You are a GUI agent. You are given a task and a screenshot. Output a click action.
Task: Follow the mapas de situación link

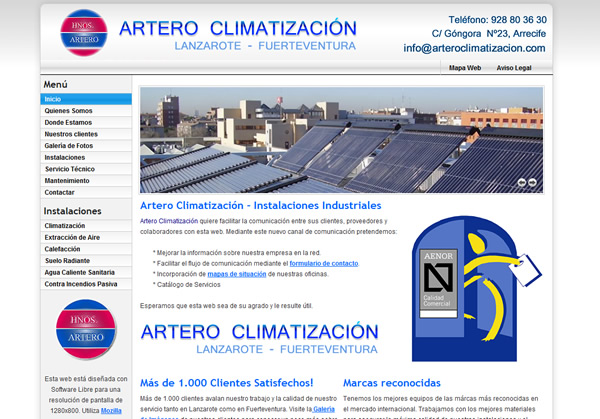[236, 274]
